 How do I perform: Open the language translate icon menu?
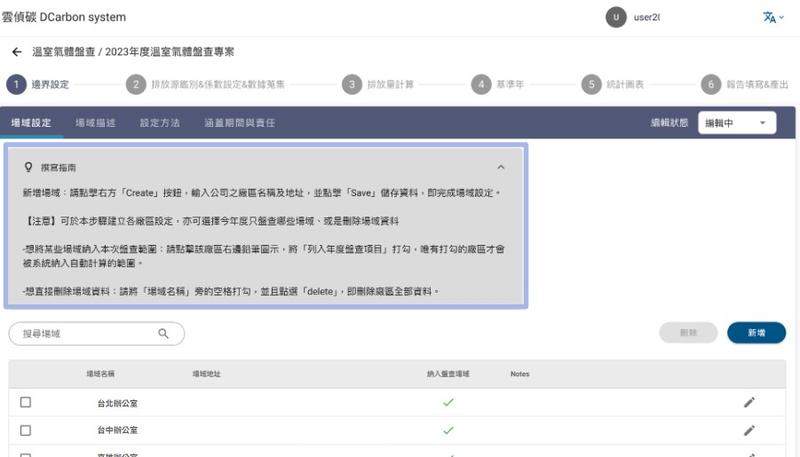pyautogui.click(x=770, y=17)
